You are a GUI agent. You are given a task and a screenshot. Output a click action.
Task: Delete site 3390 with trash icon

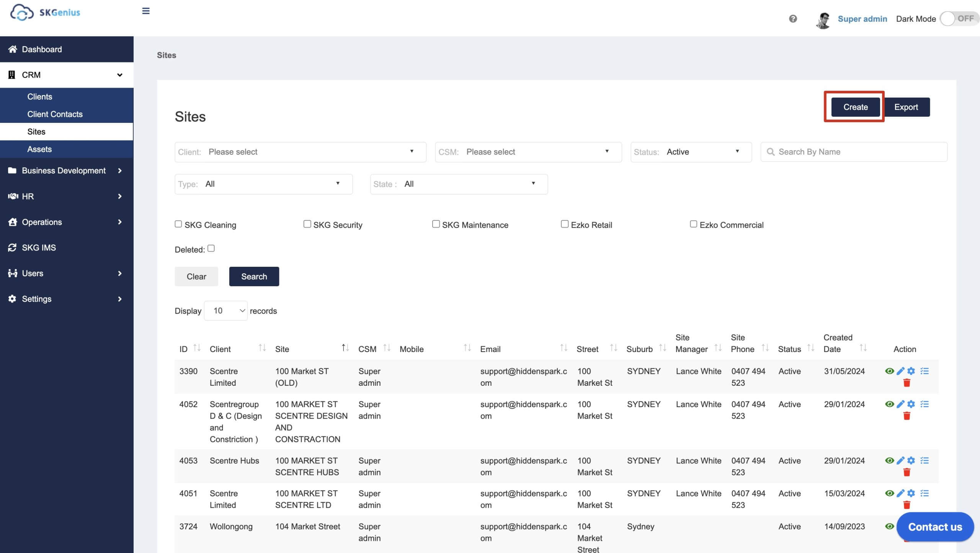point(906,383)
